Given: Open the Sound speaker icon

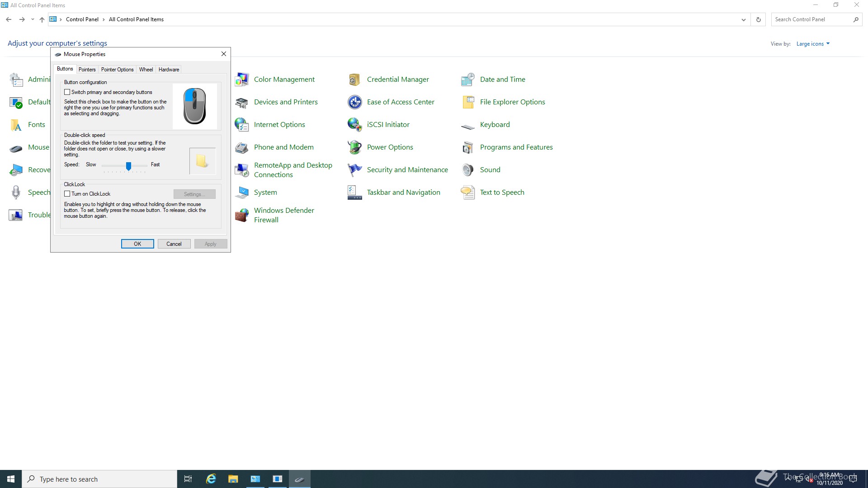Looking at the screenshot, I should coord(467,170).
